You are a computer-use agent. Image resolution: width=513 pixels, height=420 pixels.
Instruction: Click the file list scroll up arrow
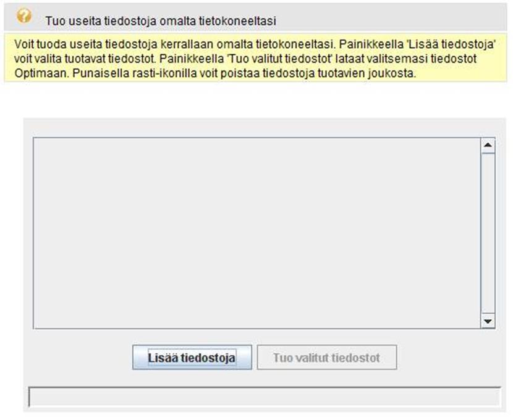tap(488, 145)
